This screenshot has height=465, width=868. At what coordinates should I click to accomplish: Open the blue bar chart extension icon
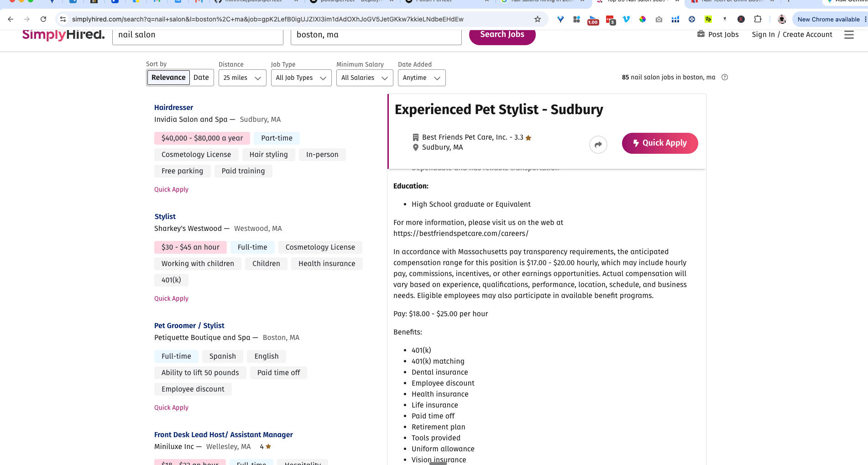[675, 19]
